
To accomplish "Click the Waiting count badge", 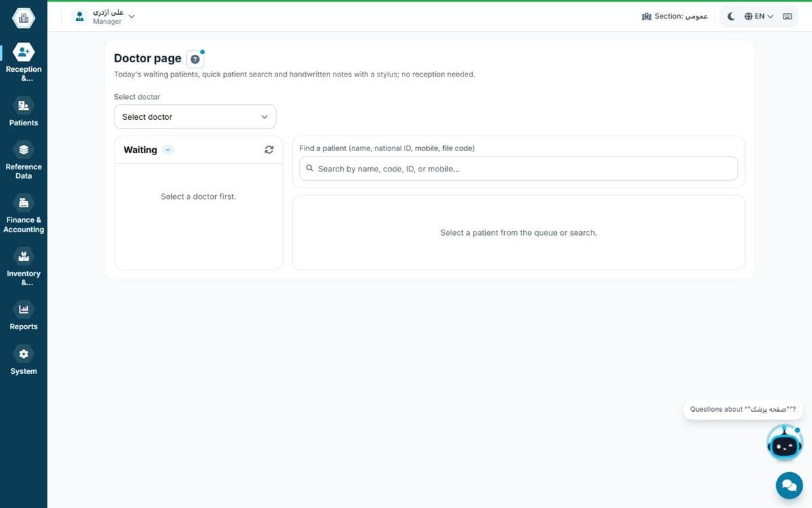I will 168,150.
